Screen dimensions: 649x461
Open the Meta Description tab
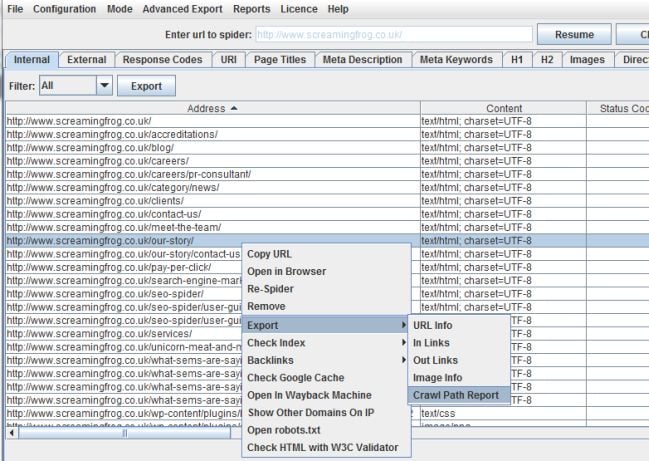pos(362,60)
